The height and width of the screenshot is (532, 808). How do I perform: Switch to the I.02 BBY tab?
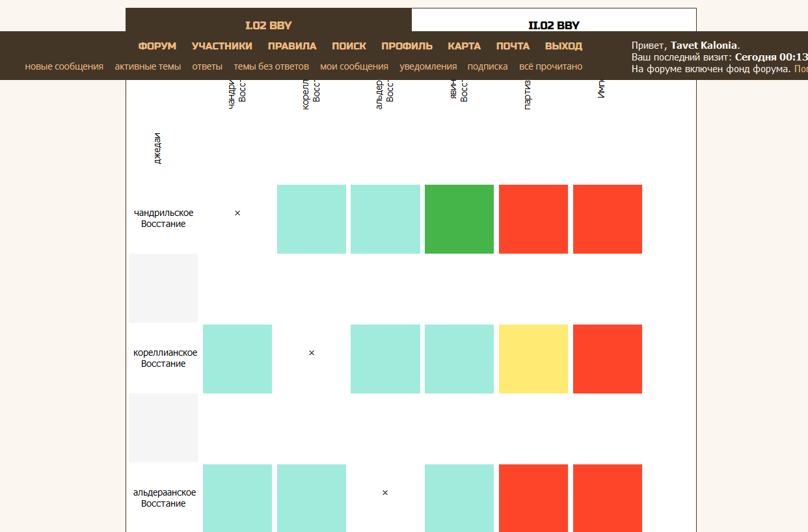pyautogui.click(x=268, y=25)
